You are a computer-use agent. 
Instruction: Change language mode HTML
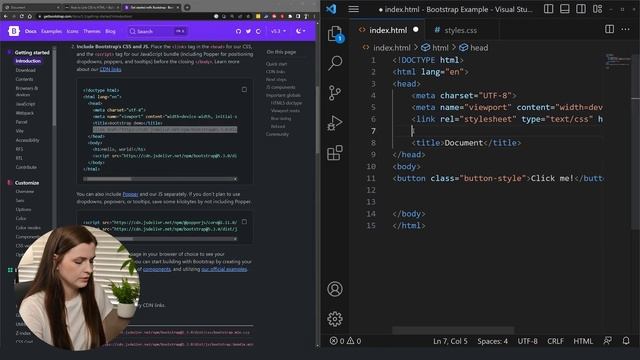pos(583,341)
